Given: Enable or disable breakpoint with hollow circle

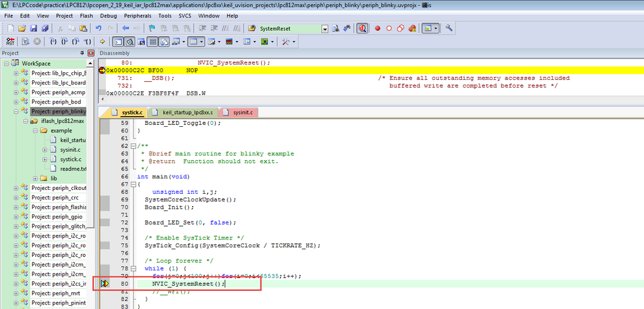Looking at the screenshot, I should (389, 28).
